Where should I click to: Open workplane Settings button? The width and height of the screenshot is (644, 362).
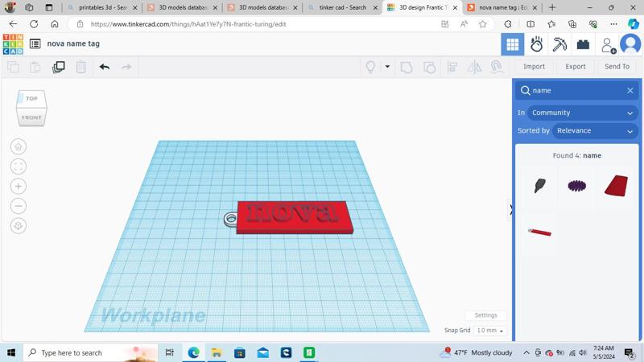485,315
